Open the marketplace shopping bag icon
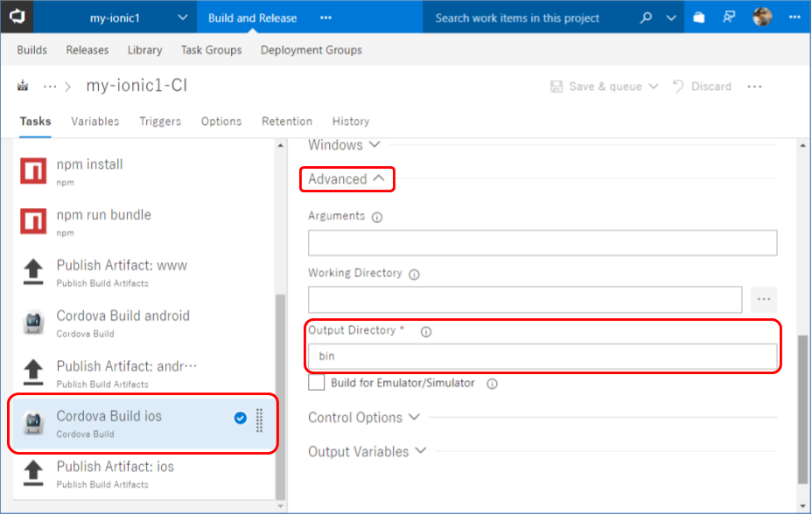812x514 pixels. coord(698,17)
